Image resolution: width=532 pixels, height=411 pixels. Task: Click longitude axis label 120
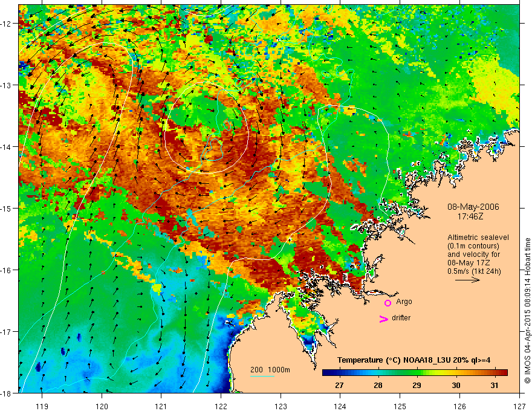coord(102,406)
